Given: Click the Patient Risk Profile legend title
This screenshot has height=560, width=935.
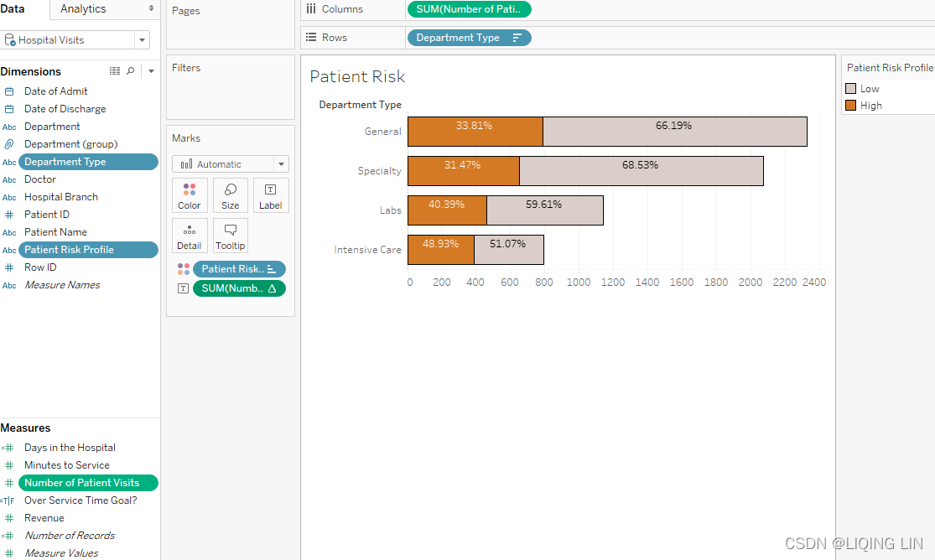Looking at the screenshot, I should (x=890, y=68).
